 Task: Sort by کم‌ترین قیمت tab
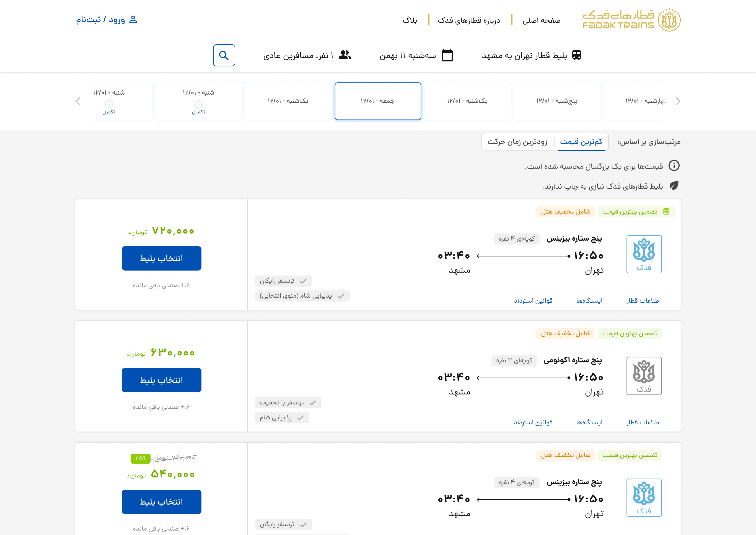pos(581,142)
